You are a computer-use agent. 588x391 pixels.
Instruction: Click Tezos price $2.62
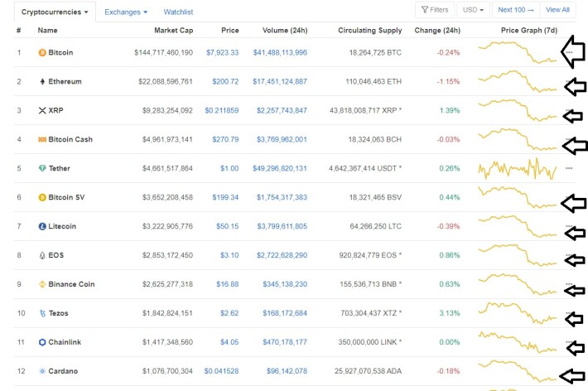click(x=229, y=313)
